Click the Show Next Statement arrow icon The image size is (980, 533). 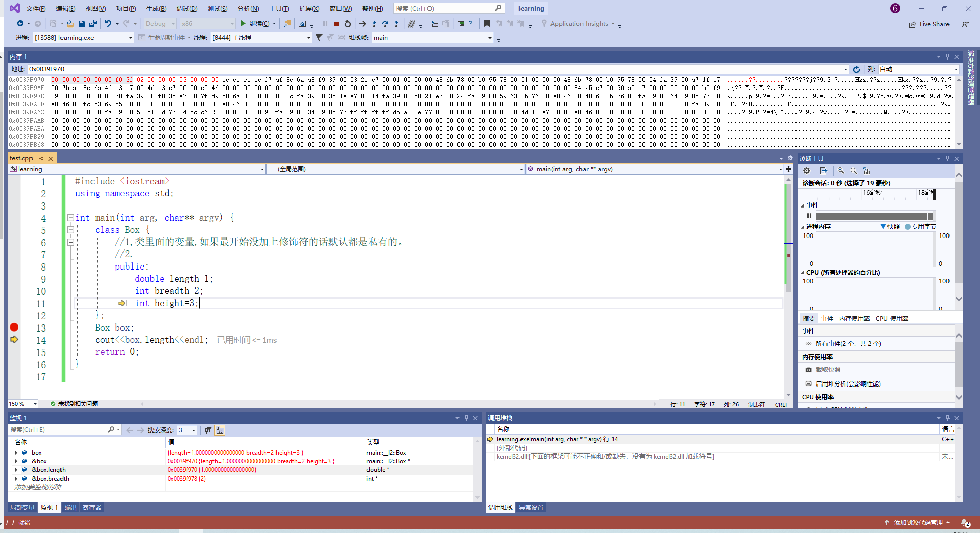click(362, 23)
